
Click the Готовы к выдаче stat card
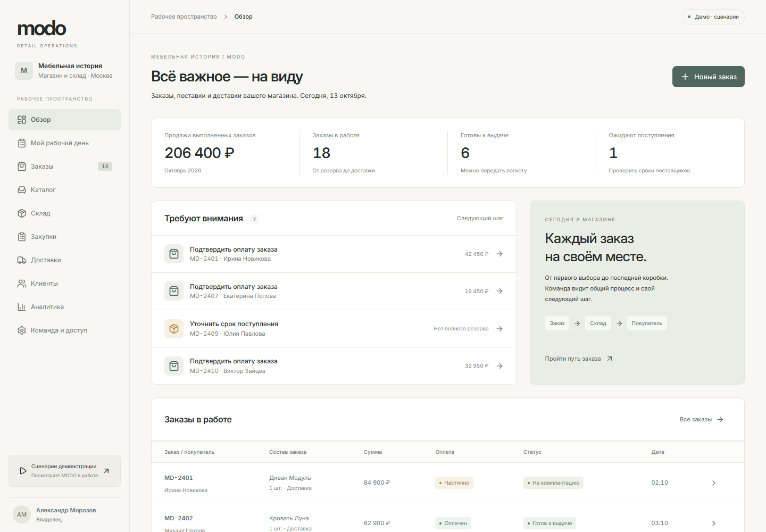[x=522, y=153]
